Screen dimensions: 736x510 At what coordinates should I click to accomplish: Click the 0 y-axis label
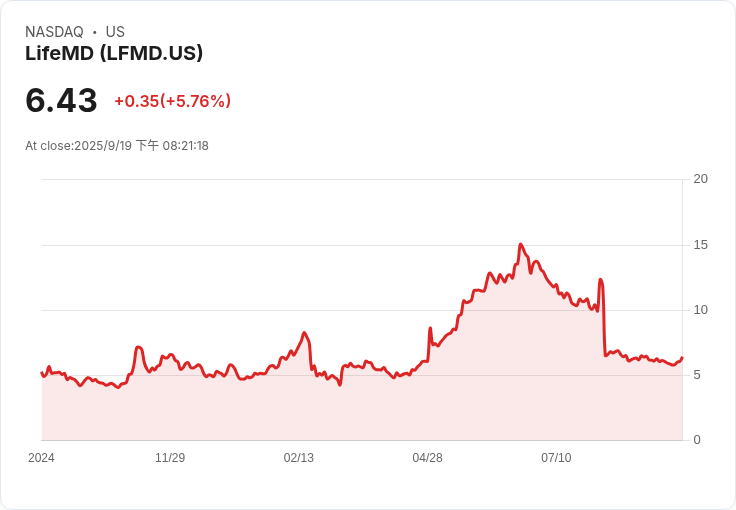697,440
